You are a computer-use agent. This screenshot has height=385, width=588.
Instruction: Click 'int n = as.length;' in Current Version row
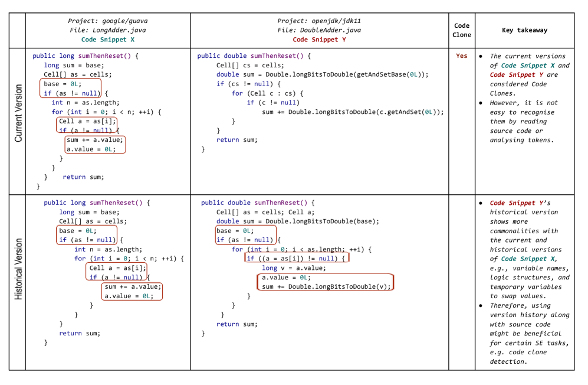point(86,103)
